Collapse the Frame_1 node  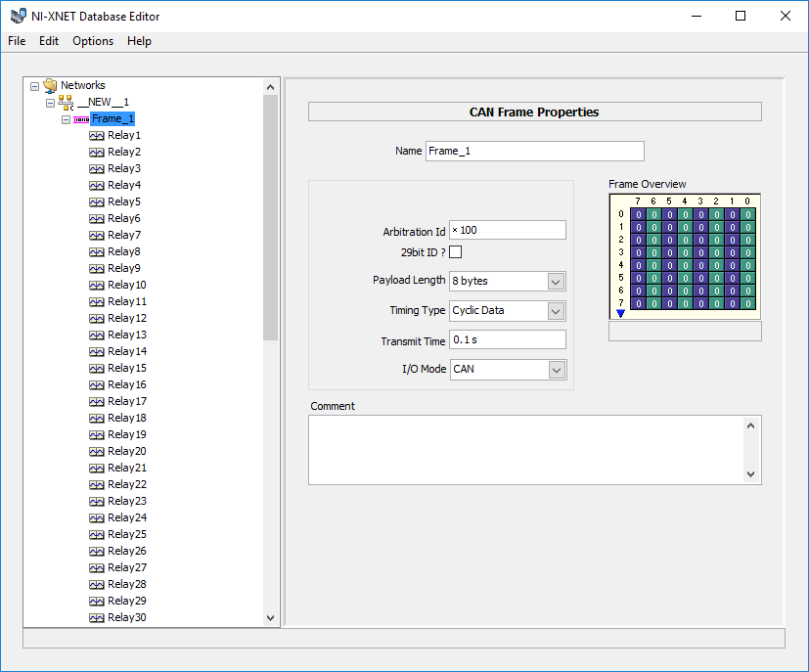click(x=66, y=119)
